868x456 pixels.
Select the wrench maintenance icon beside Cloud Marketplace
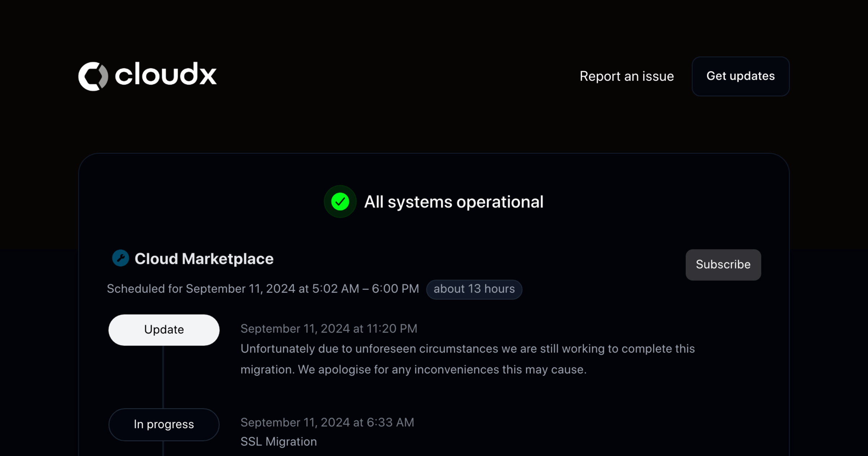(x=120, y=258)
